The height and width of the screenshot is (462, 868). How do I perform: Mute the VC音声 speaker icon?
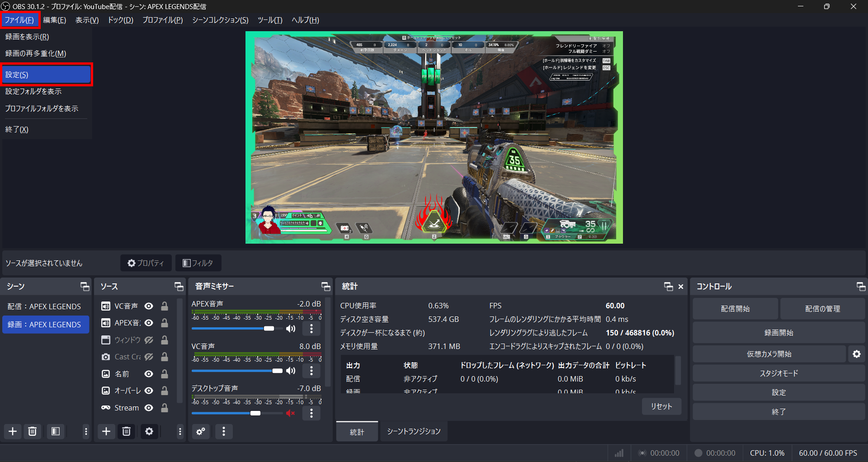coord(291,371)
